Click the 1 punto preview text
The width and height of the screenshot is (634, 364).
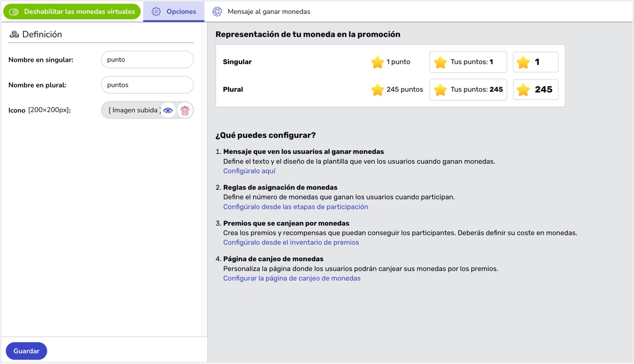coord(398,62)
